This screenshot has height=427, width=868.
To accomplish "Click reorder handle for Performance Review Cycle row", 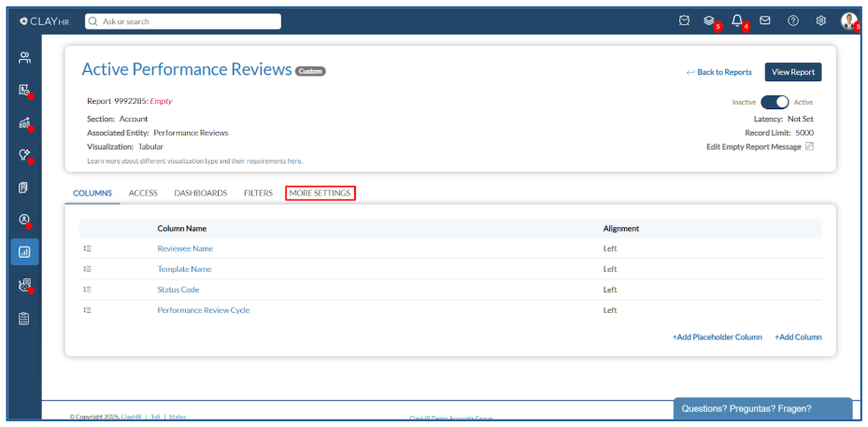I will click(x=87, y=310).
